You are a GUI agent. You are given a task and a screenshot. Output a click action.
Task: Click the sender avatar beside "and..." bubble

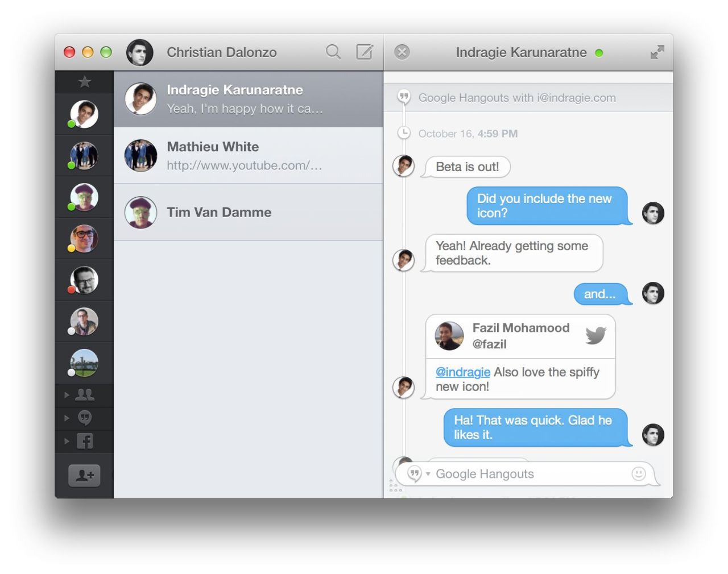(x=653, y=293)
